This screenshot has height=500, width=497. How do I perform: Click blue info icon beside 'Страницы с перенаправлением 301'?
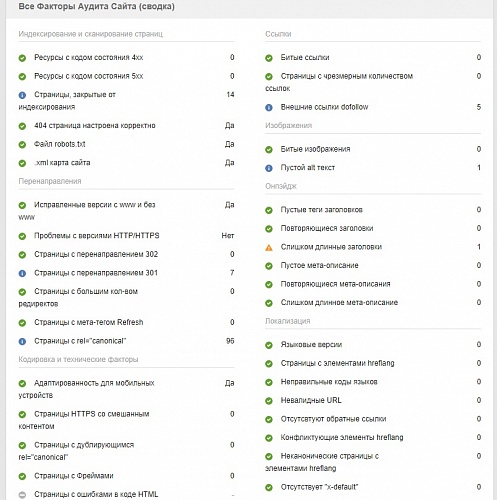pos(22,274)
